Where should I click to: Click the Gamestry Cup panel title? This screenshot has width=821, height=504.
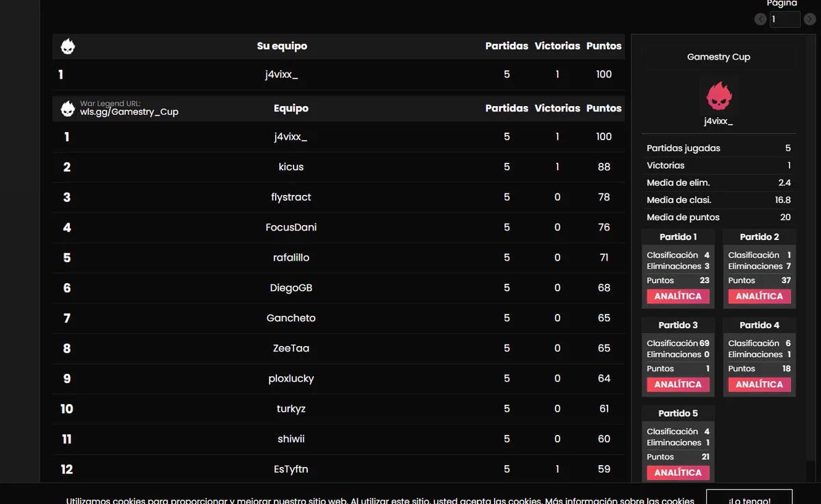coord(718,57)
